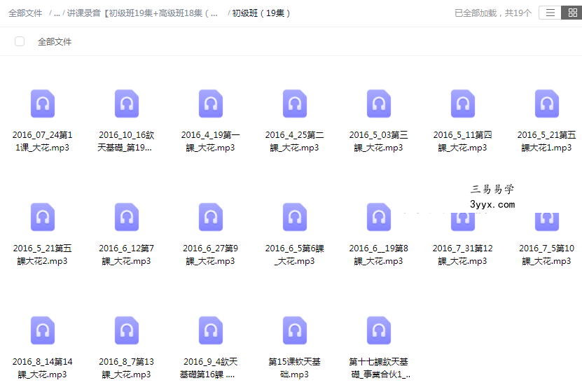Click filename 2016_8_14第14課_大花.mp3 text

pyautogui.click(x=42, y=368)
